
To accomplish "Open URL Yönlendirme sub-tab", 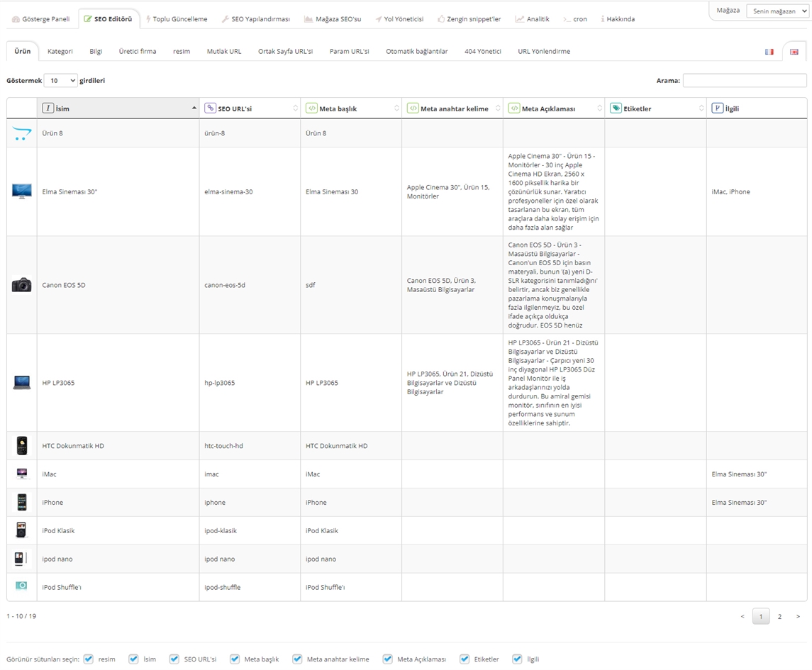I will coord(544,51).
